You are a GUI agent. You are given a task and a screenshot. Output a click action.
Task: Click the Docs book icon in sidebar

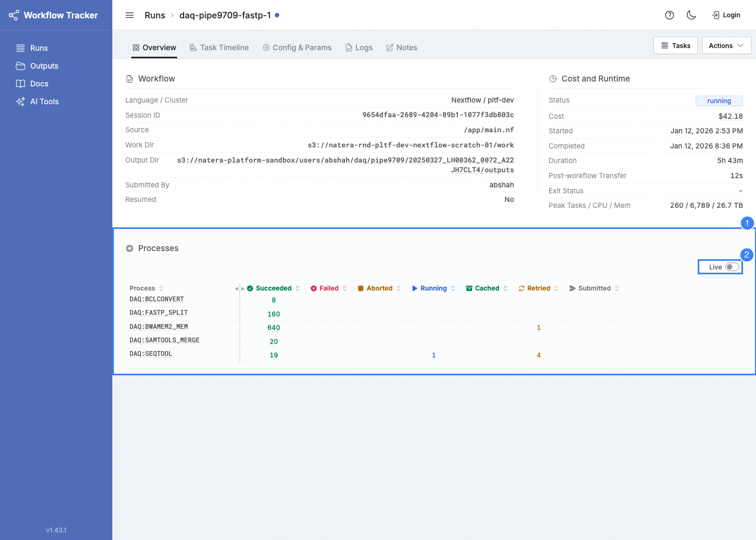click(21, 84)
